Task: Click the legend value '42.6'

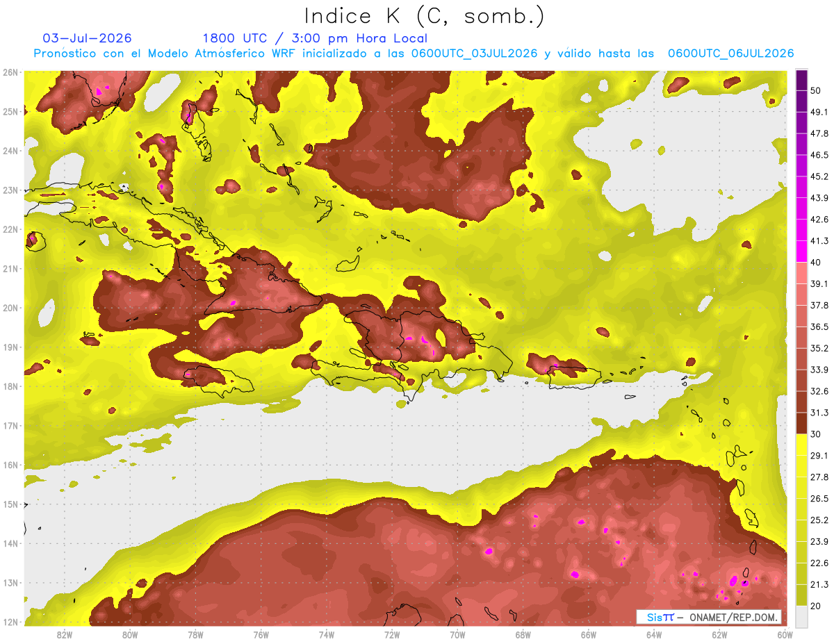Action: 819,220
